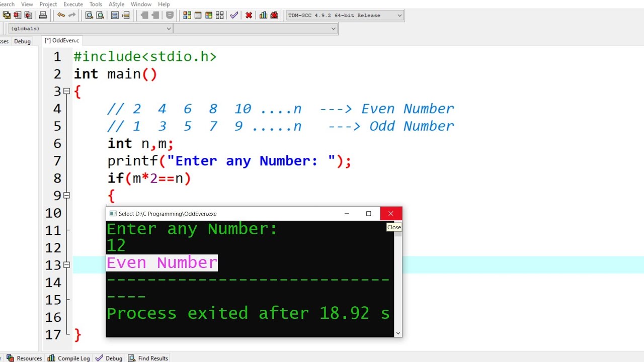Viewport: 644px width, 362px height.
Task: Click the Delete Profiling Information icon
Action: [x=274, y=15]
